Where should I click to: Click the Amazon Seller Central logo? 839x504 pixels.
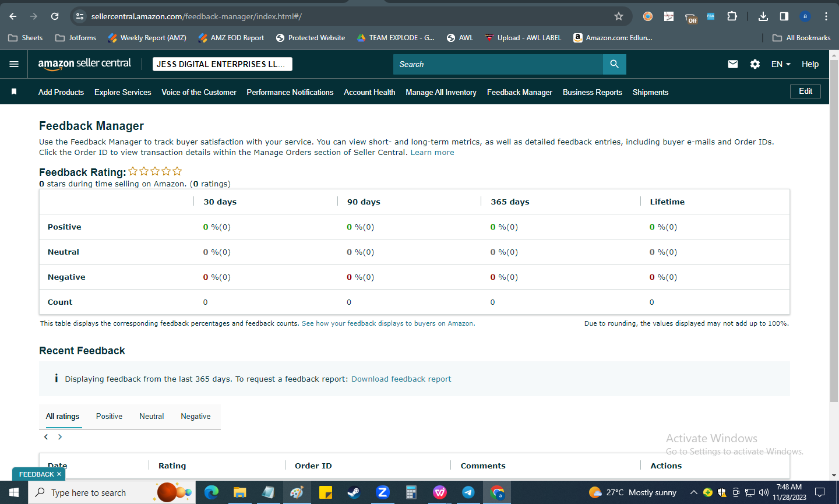(x=84, y=64)
